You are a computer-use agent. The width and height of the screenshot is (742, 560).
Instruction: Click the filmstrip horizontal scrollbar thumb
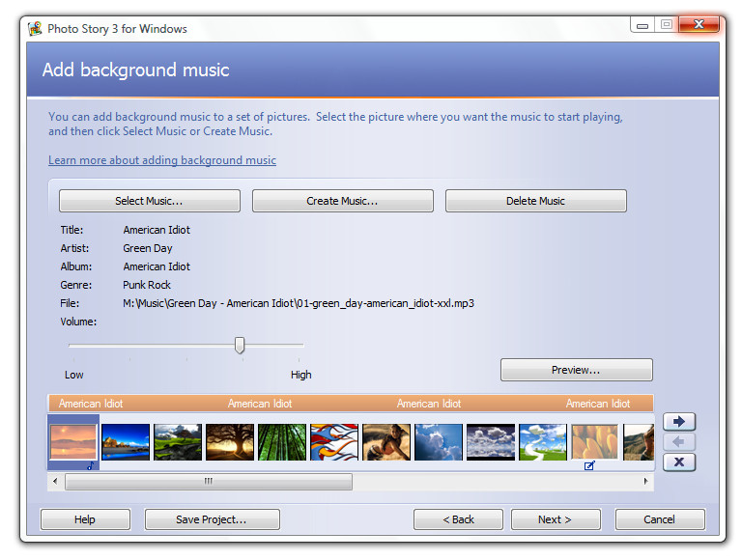point(209,482)
